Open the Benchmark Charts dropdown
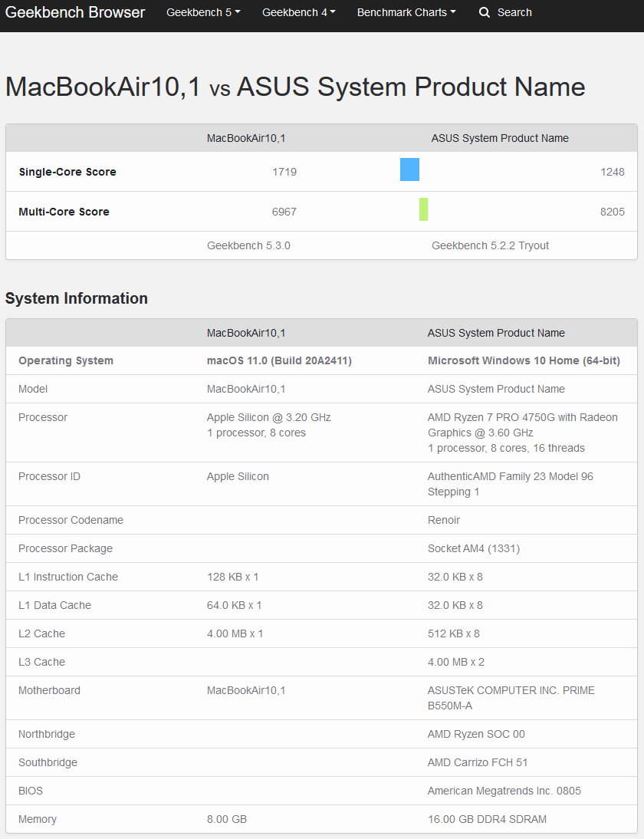 pyautogui.click(x=406, y=12)
